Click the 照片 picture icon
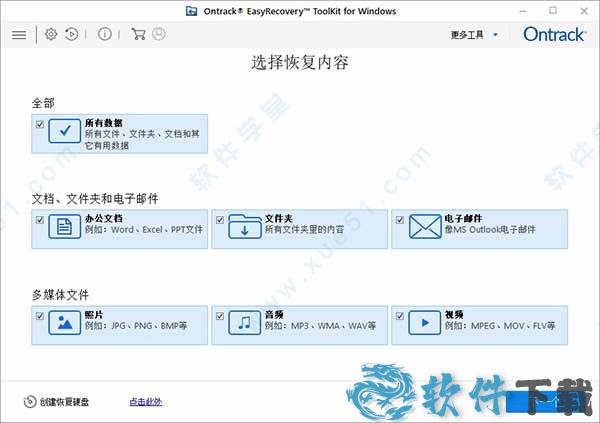Image resolution: width=600 pixels, height=423 pixels. 65,323
